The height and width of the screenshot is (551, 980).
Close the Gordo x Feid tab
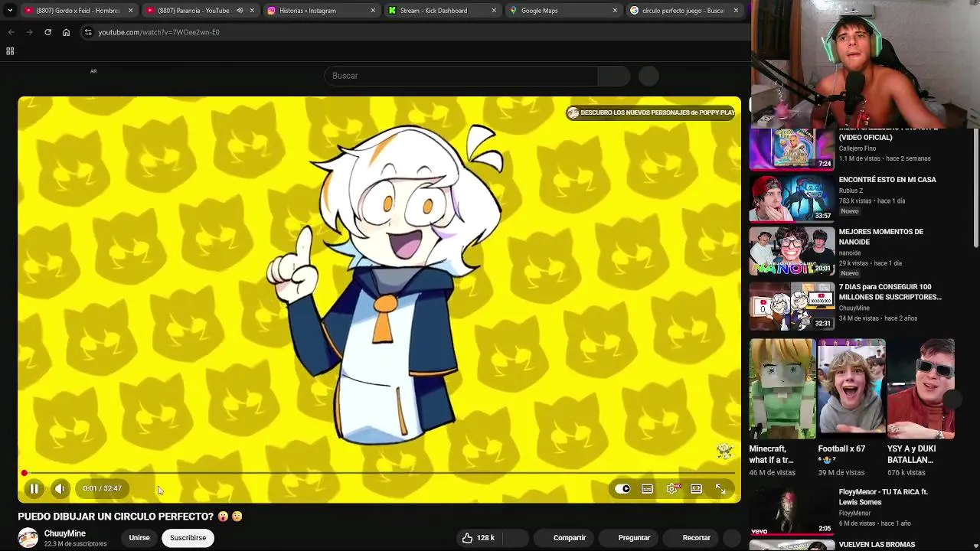tap(131, 11)
